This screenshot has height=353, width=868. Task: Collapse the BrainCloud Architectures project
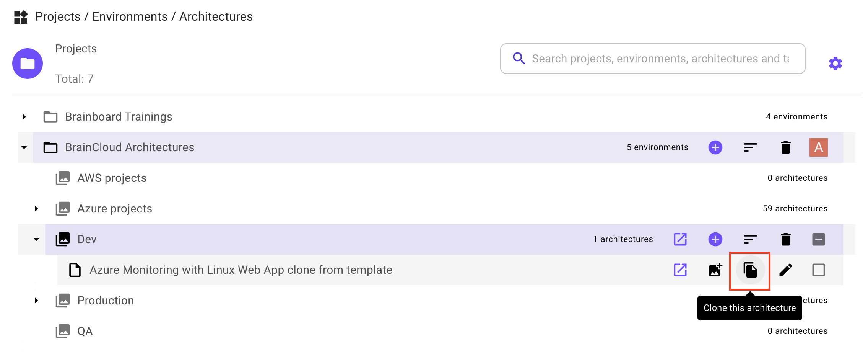tap(24, 148)
